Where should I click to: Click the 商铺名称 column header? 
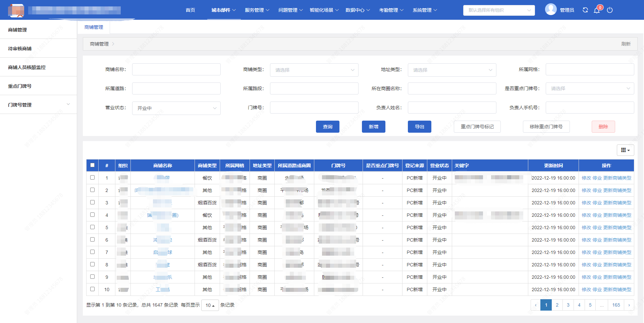point(163,166)
